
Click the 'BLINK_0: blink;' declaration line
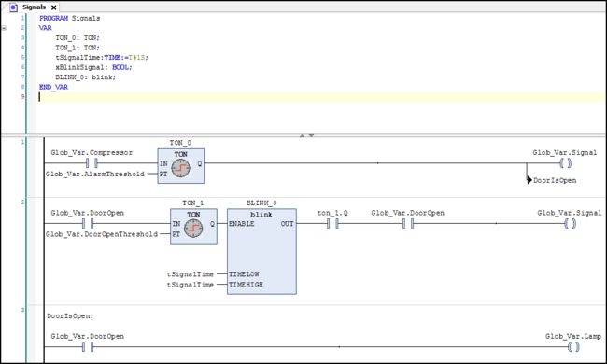coord(86,77)
